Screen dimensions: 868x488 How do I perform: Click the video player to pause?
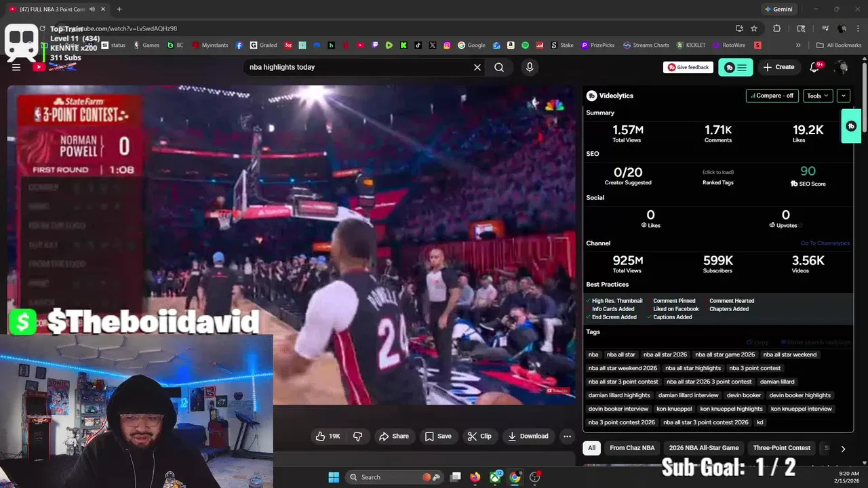pos(292,245)
